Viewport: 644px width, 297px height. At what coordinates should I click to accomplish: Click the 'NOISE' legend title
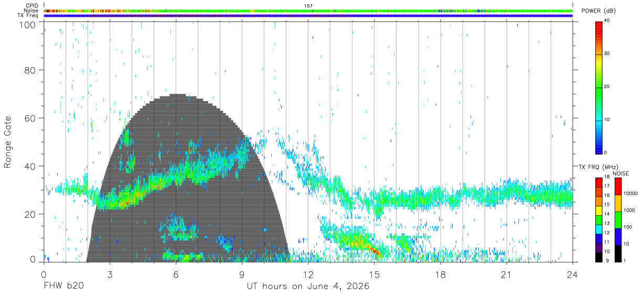(621, 173)
